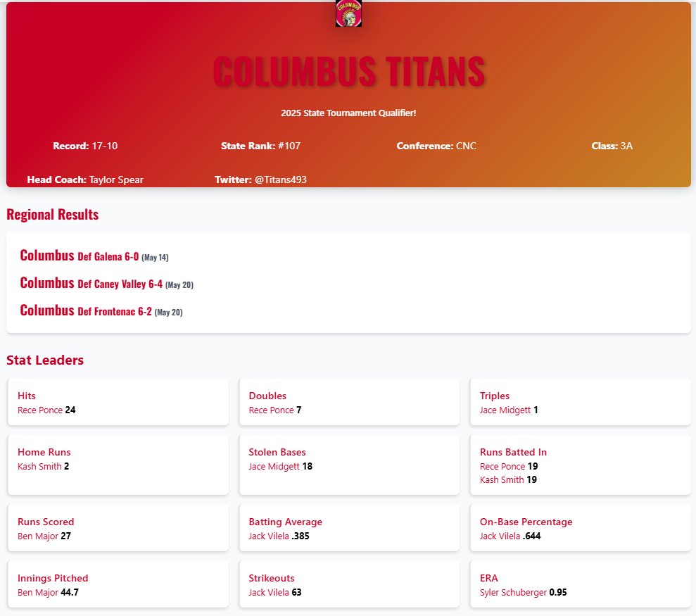Viewport: 696px width, 616px height.
Task: Open the @Titans493 Twitter handle
Action: pyautogui.click(x=281, y=180)
